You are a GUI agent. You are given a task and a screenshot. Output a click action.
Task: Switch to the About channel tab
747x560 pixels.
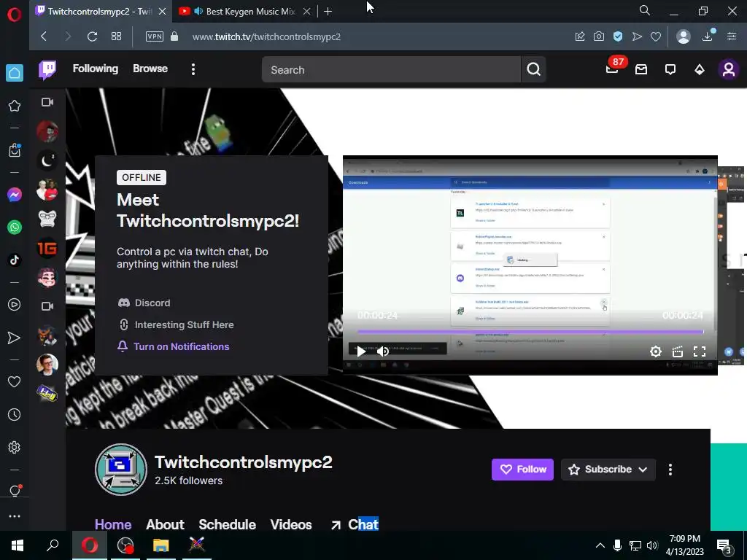pyautogui.click(x=165, y=524)
